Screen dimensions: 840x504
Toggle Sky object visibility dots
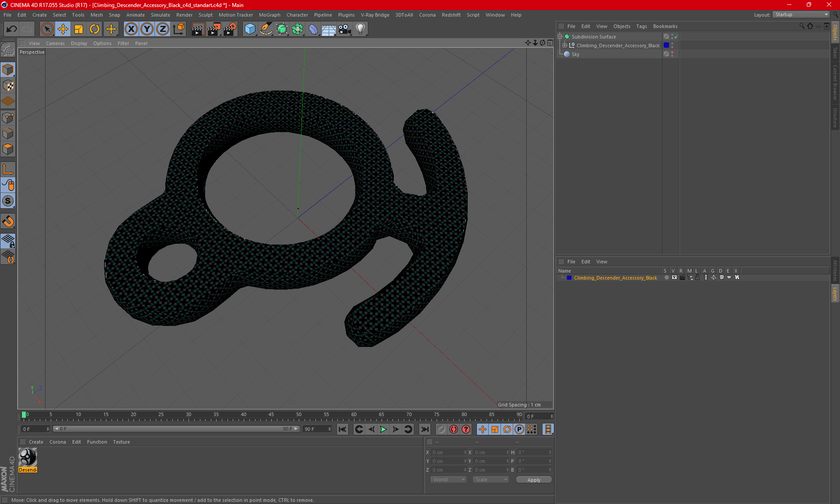[x=672, y=54]
